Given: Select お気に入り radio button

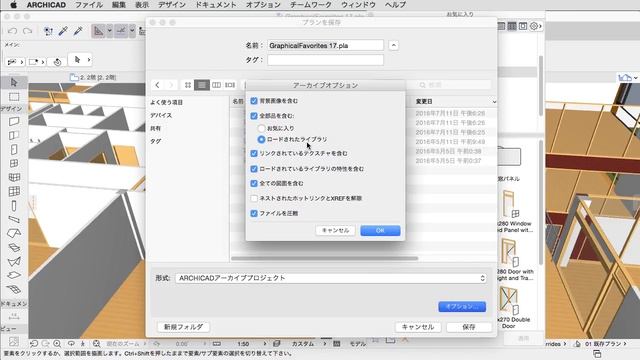Looking at the screenshot, I should coord(261,128).
